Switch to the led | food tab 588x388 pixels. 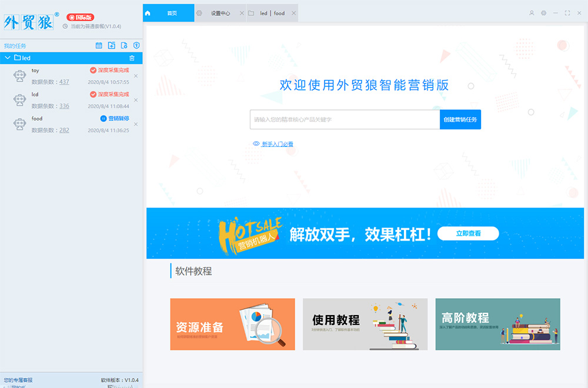[272, 13]
